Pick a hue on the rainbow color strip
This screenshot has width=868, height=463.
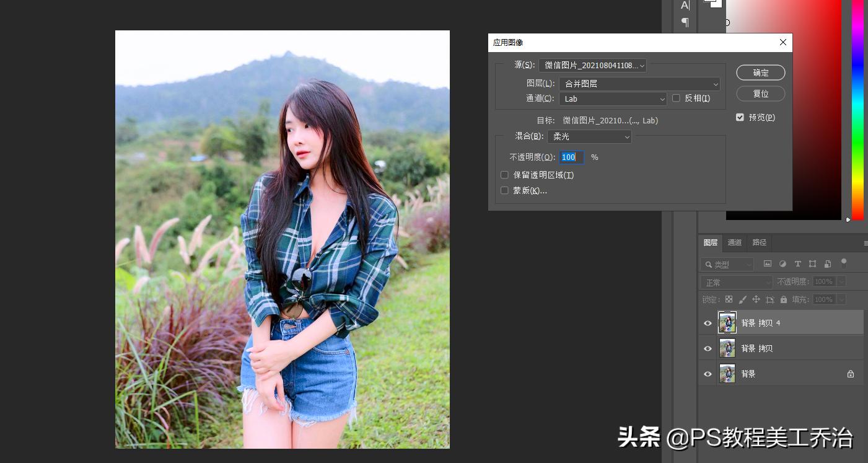[x=858, y=112]
